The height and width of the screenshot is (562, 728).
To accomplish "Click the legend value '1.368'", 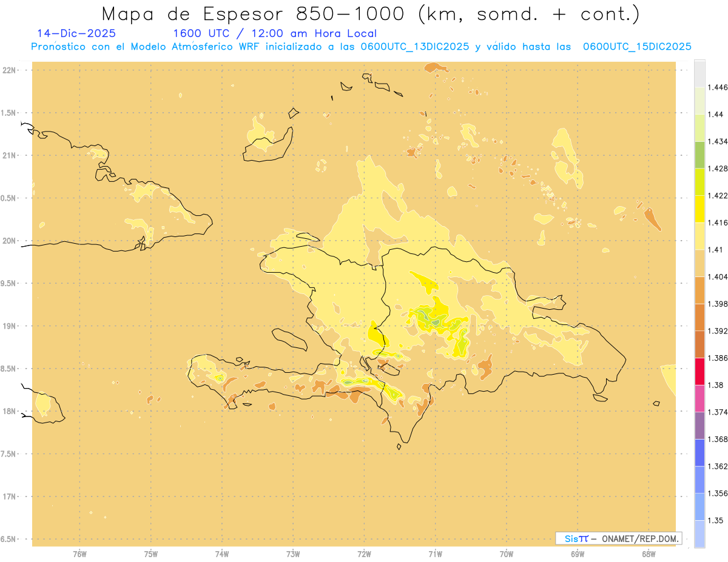I will [717, 439].
